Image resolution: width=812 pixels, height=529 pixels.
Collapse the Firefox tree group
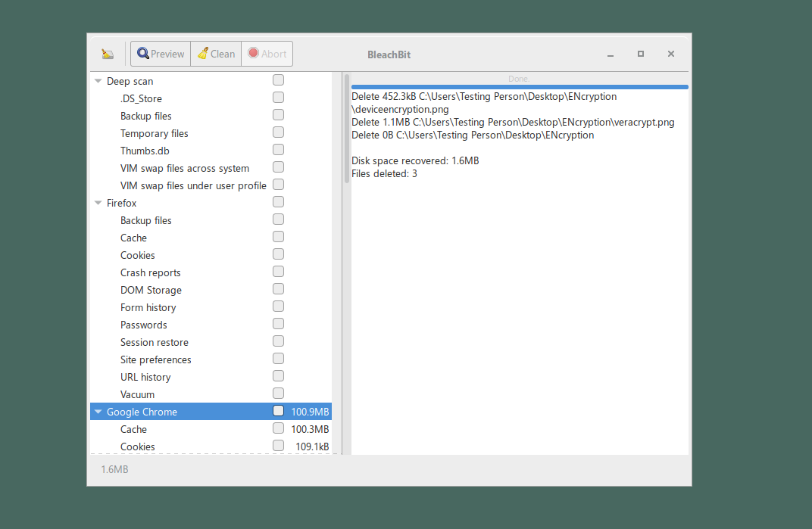98,203
